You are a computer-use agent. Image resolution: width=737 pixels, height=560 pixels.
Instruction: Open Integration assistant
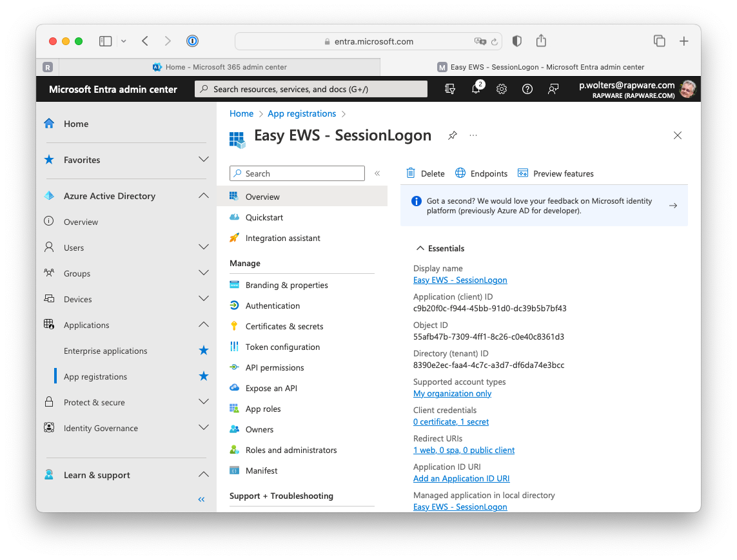click(x=282, y=238)
